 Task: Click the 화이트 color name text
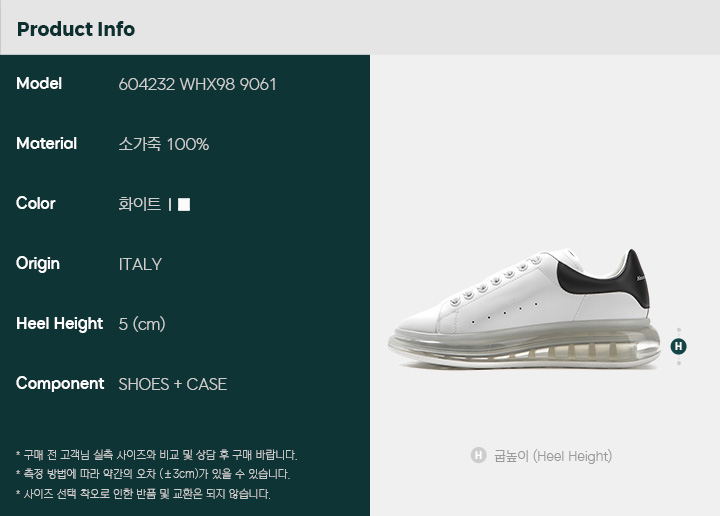click(140, 204)
